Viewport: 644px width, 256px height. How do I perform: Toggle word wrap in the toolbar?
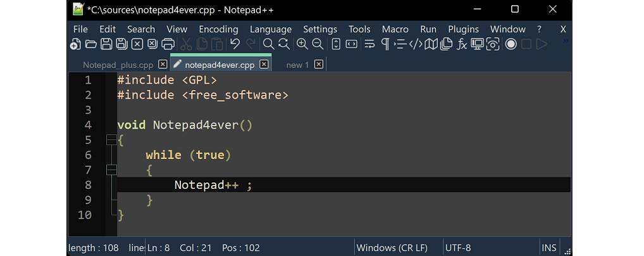tap(369, 44)
